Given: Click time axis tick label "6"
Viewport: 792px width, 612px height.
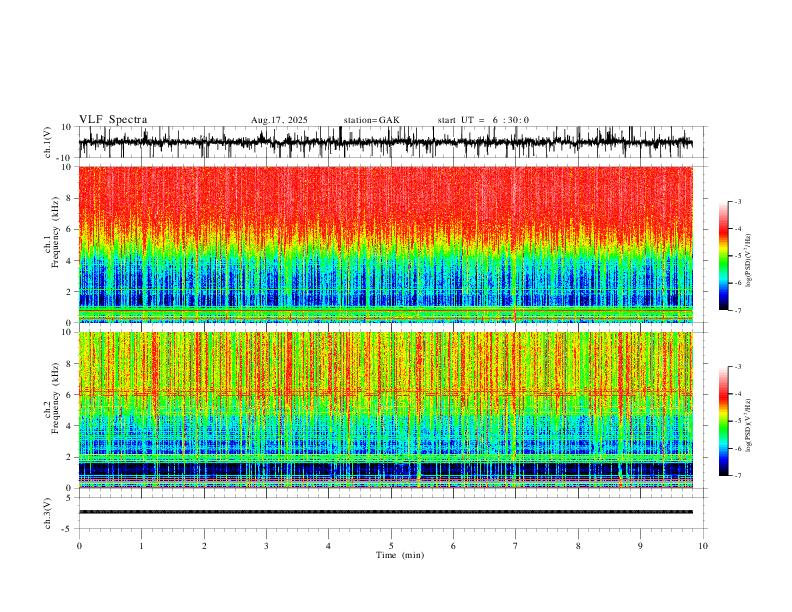Looking at the screenshot, I should (453, 546).
